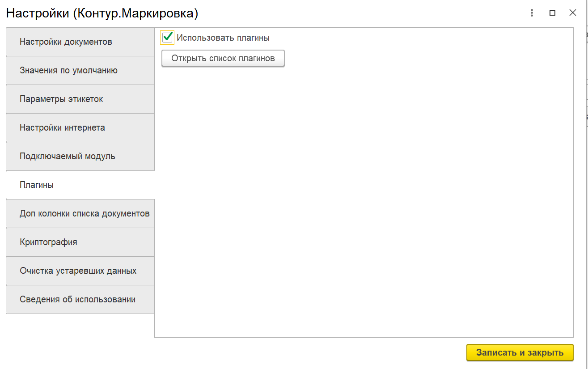Open Очистка устаревших данных tab
The width and height of the screenshot is (588, 369).
80,271
